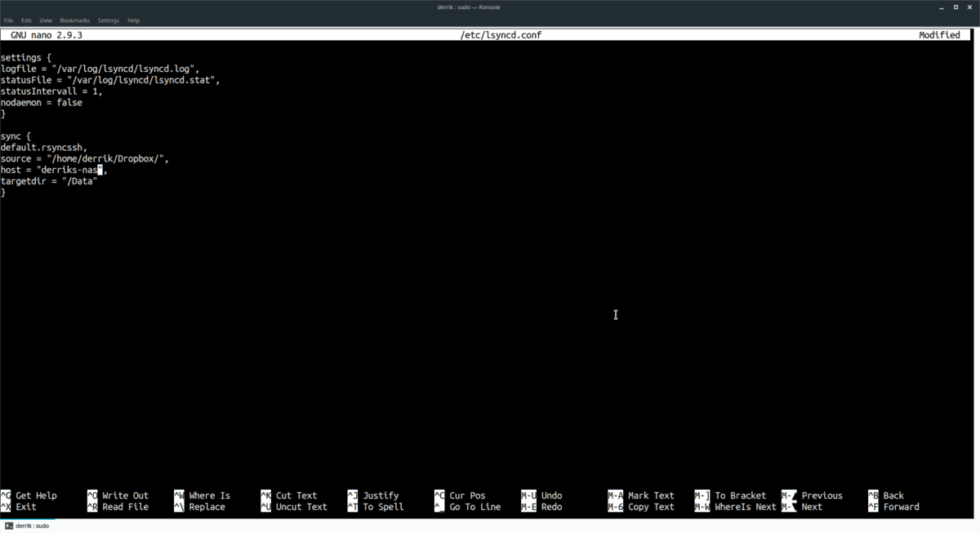Click the M-6 Copy Text shortcut

(x=641, y=507)
